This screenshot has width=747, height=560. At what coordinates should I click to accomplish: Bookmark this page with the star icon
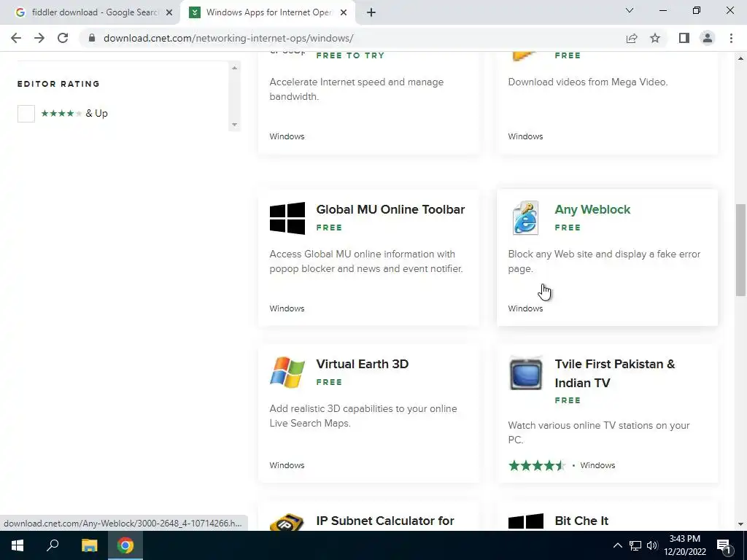tap(655, 38)
